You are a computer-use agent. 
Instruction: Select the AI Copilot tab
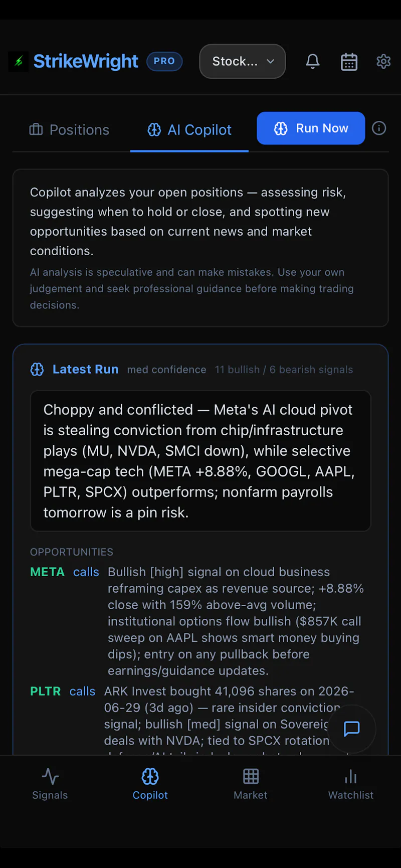[x=189, y=130]
